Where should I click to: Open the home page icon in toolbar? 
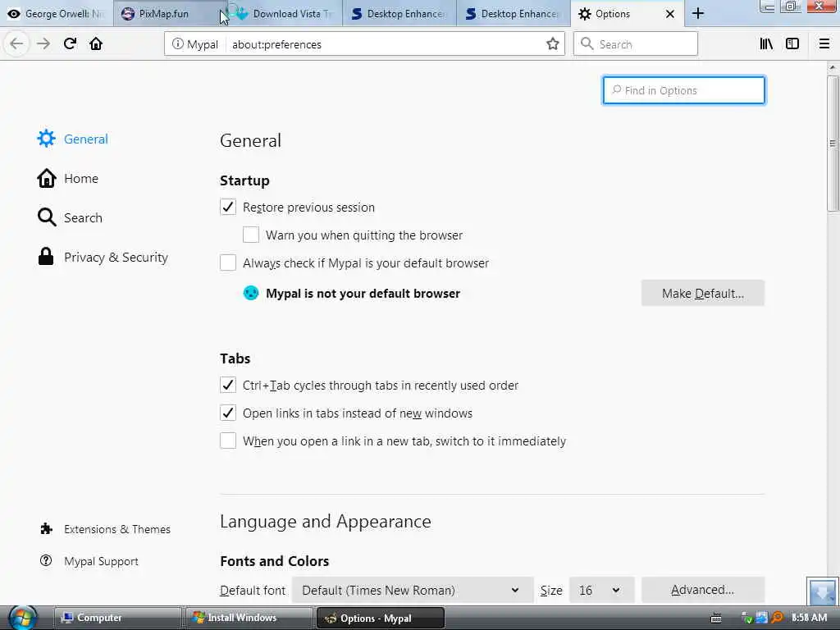click(x=96, y=44)
